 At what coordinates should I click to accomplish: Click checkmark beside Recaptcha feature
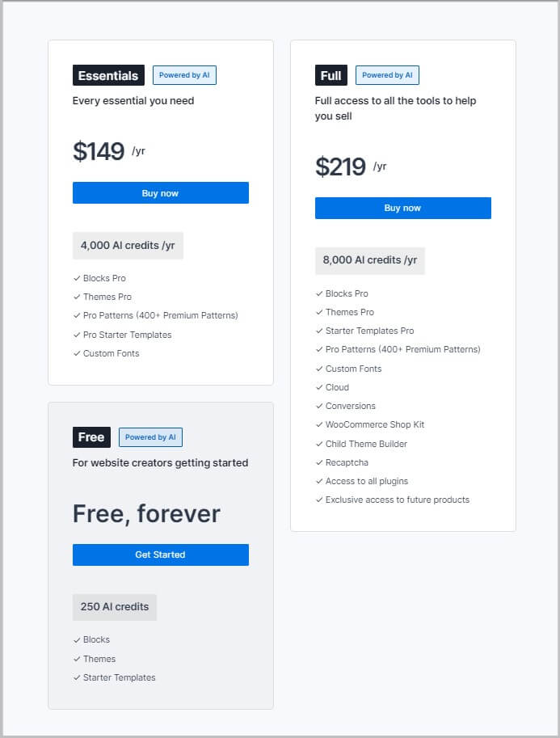point(319,462)
